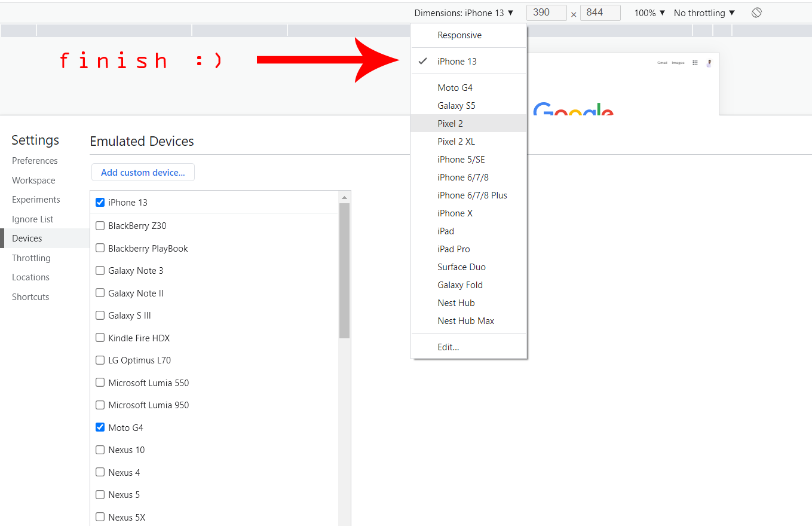Choose iPhone 6/7/8 from device menu
Image resolution: width=812 pixels, height=526 pixels.
tap(469, 178)
